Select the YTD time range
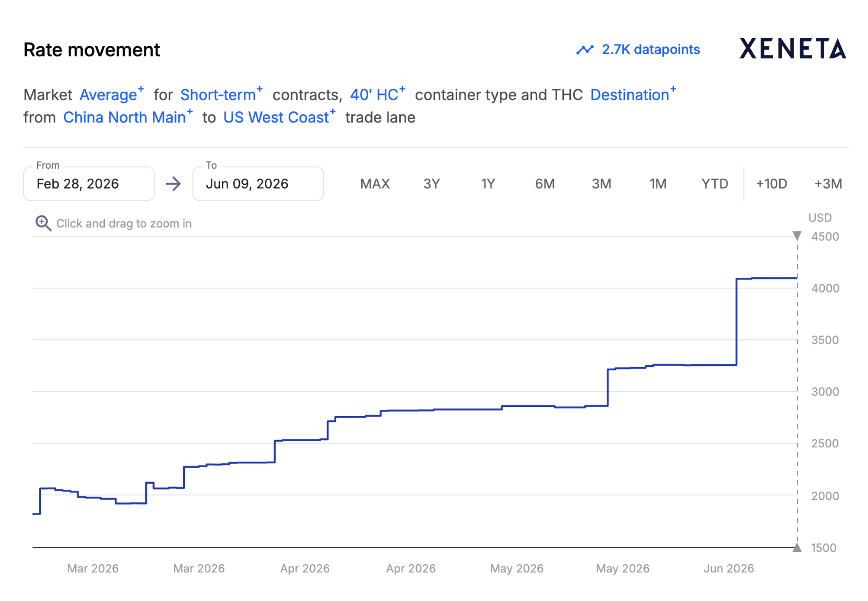Screen dimensions: 868x601 715,183
